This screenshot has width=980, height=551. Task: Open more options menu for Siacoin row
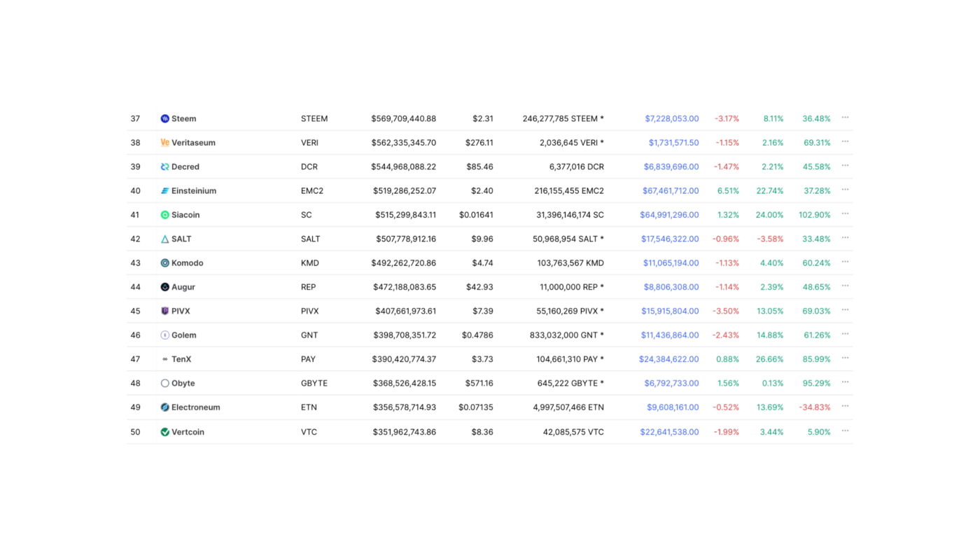(844, 213)
